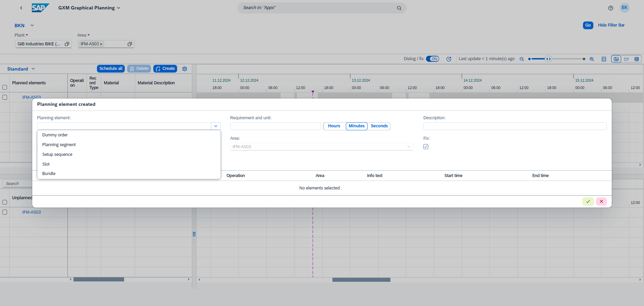Choose Dummy order from the list
This screenshot has height=306, width=644.
(55, 135)
